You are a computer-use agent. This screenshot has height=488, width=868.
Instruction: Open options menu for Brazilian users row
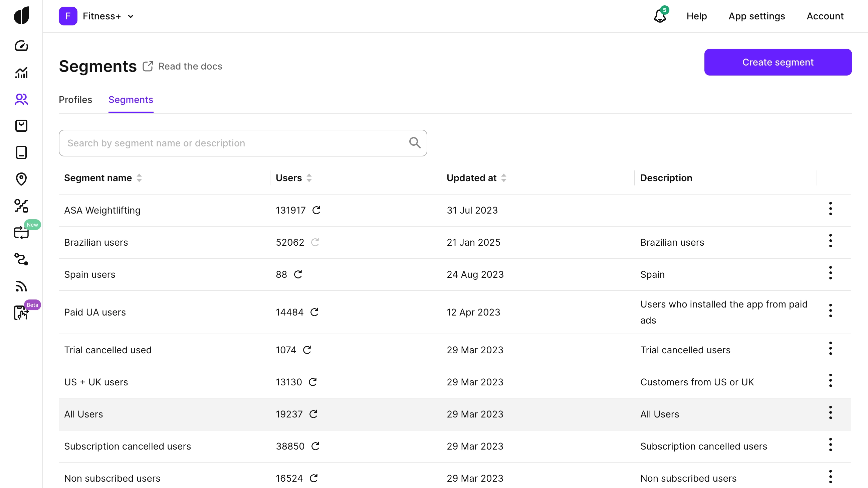pyautogui.click(x=830, y=241)
